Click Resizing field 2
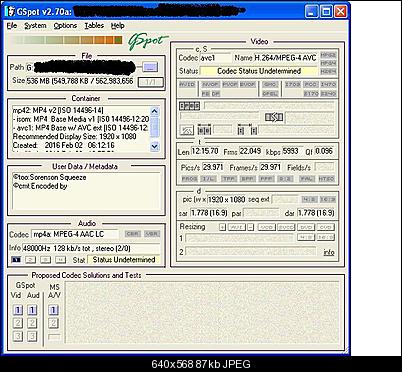 pos(250,251)
